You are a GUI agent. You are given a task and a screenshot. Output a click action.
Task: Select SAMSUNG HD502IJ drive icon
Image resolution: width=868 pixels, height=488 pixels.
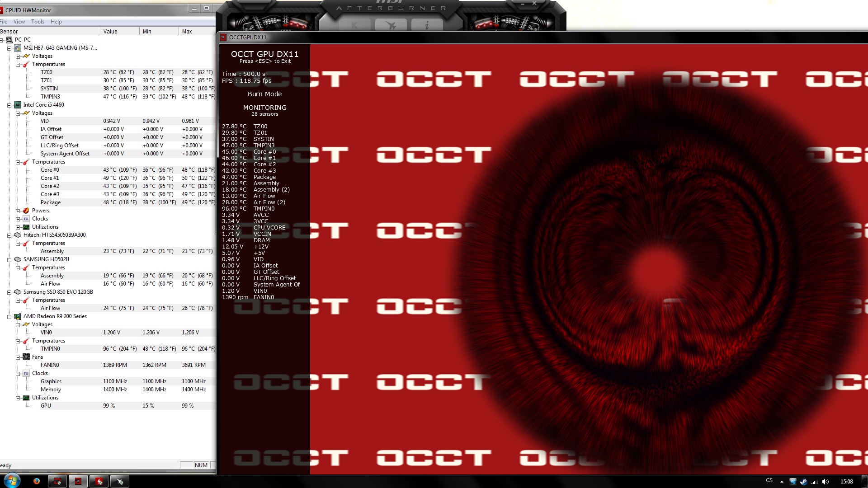(x=18, y=259)
